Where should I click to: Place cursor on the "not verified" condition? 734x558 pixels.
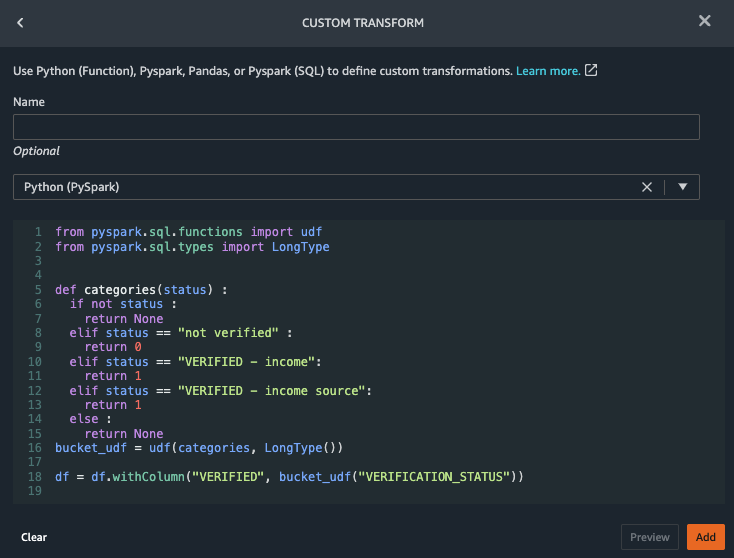click(218, 333)
